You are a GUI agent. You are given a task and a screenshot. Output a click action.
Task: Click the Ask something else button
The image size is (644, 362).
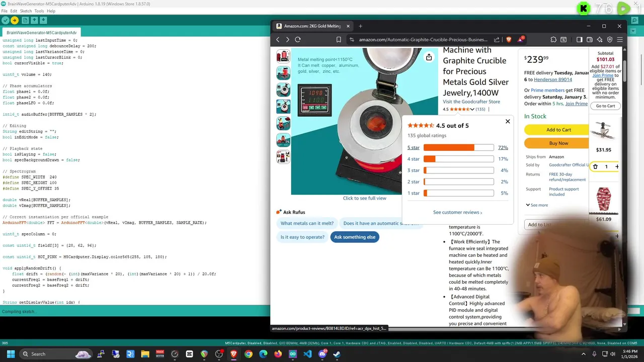355,237
